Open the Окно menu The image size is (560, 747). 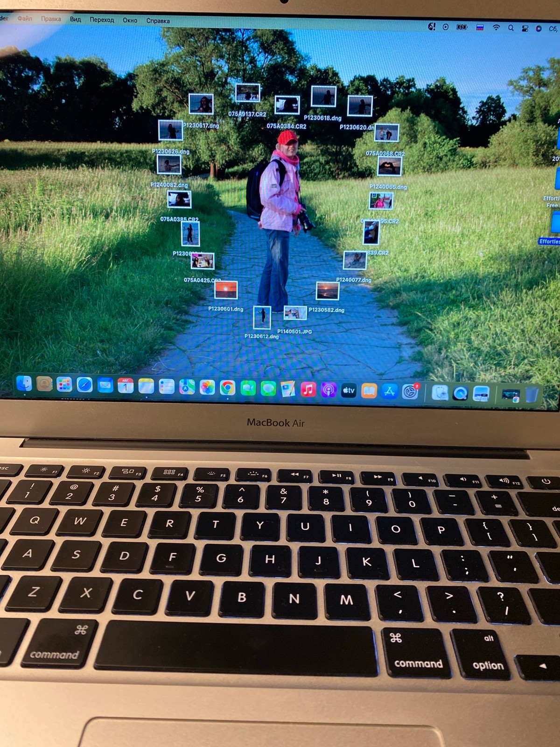(130, 20)
